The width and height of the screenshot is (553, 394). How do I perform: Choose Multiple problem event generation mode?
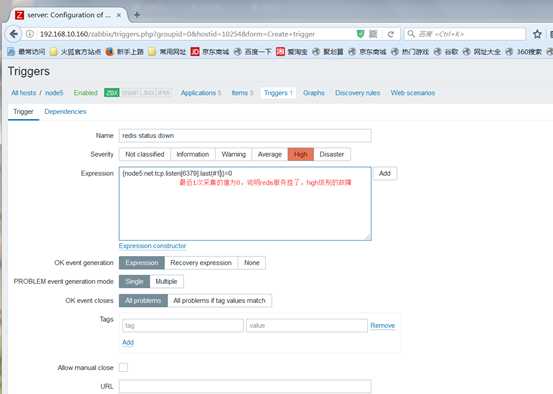(166, 281)
